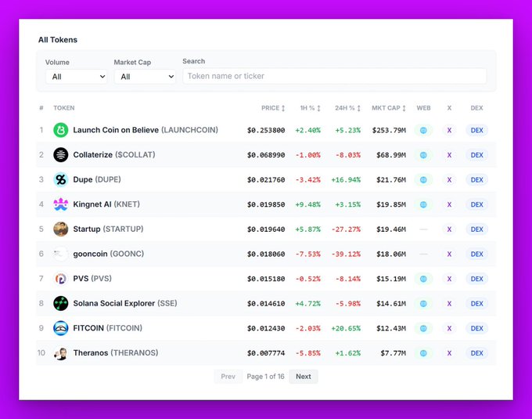Sort by 24H % column header

click(349, 108)
